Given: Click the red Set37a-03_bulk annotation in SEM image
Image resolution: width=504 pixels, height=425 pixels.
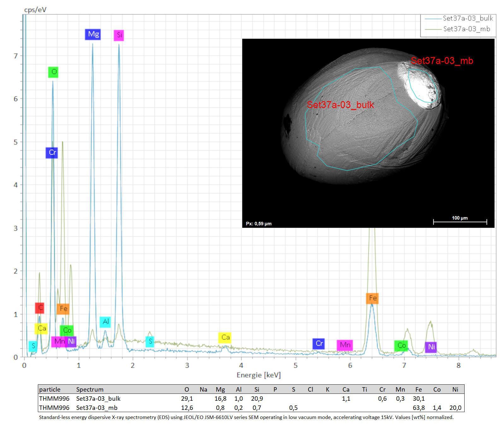Looking at the screenshot, I should pos(340,105).
